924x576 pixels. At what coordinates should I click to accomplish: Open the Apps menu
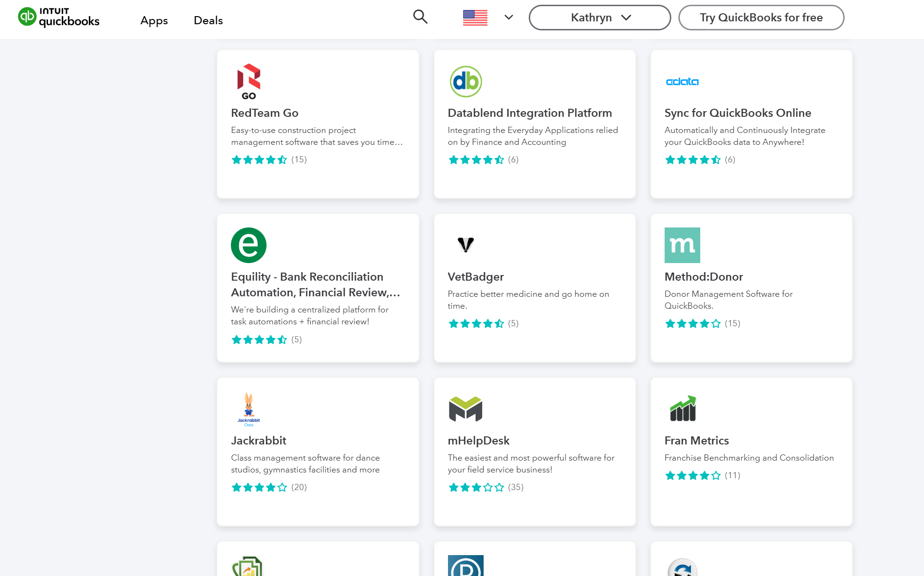154,20
